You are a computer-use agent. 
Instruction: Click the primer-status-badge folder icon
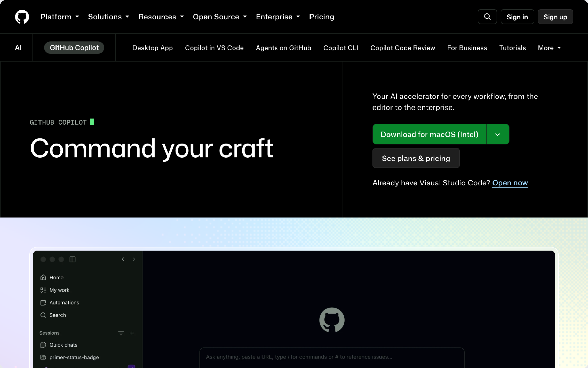43,357
